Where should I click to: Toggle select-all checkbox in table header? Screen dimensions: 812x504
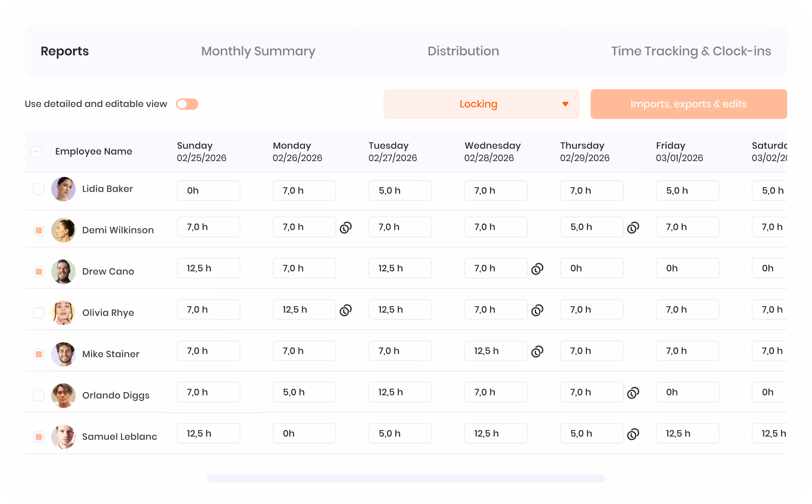coord(36,152)
